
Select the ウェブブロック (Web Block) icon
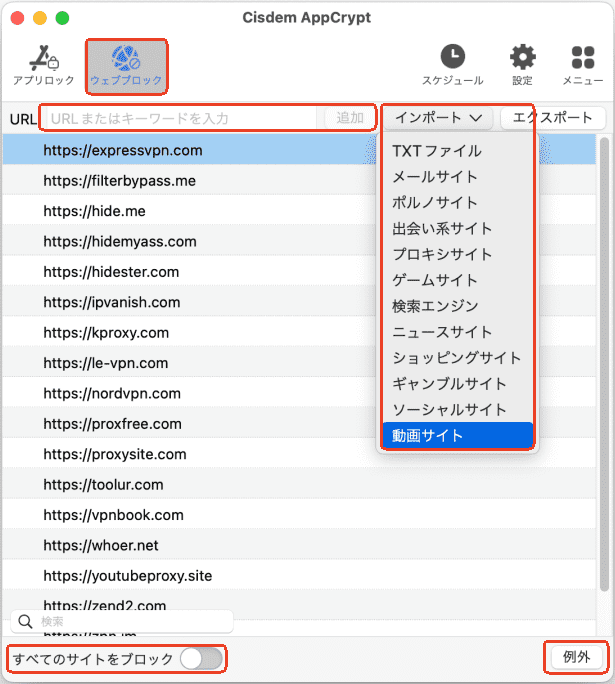click(126, 59)
